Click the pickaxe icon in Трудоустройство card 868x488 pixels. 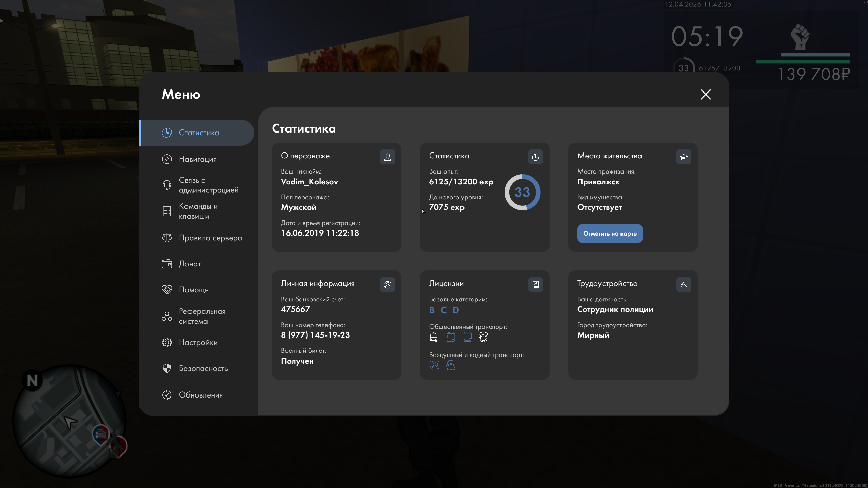(684, 285)
